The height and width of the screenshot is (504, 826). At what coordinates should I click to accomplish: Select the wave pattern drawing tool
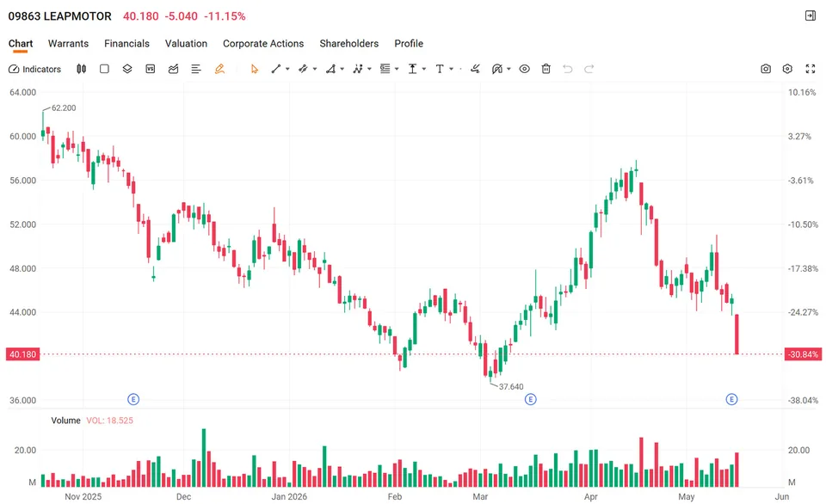(358, 69)
